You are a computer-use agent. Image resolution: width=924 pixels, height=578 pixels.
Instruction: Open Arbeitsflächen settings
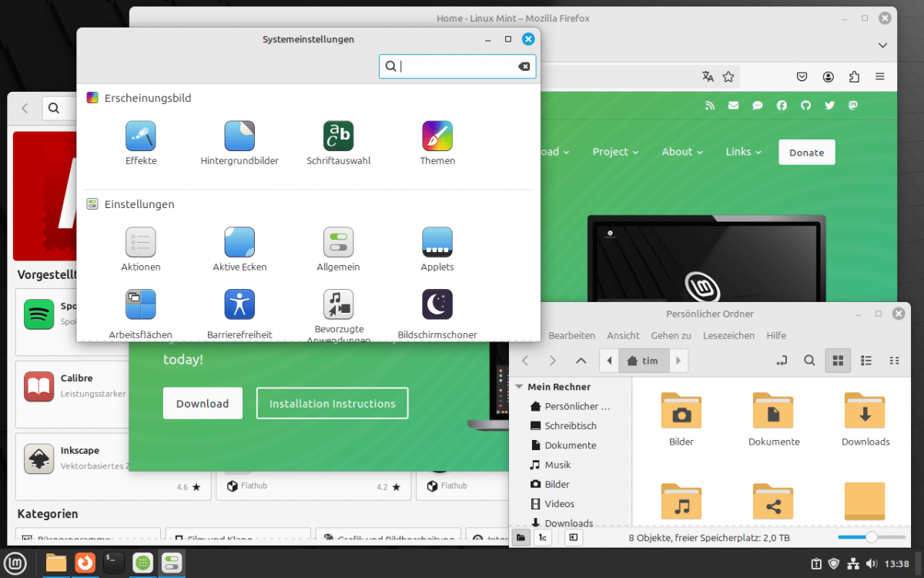click(141, 314)
